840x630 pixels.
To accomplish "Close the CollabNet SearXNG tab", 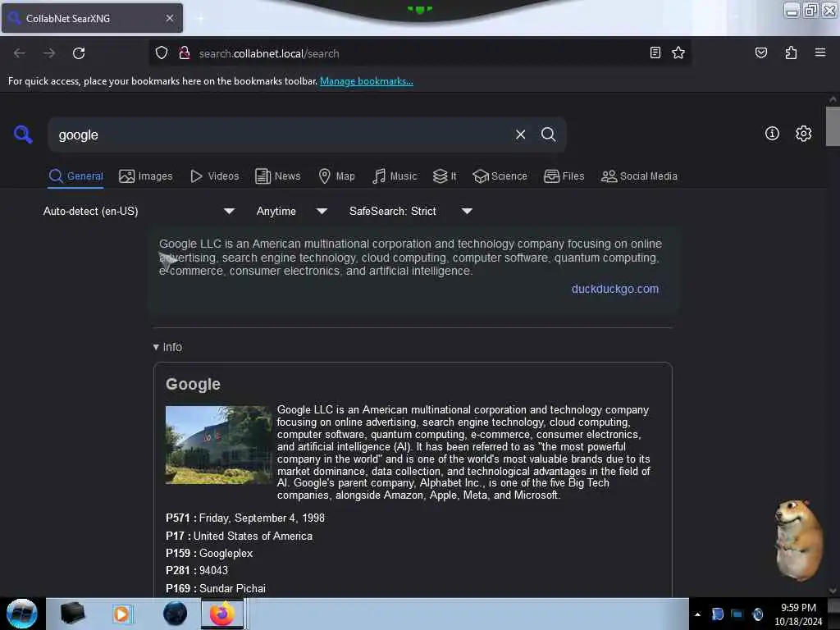I will pyautogui.click(x=170, y=18).
